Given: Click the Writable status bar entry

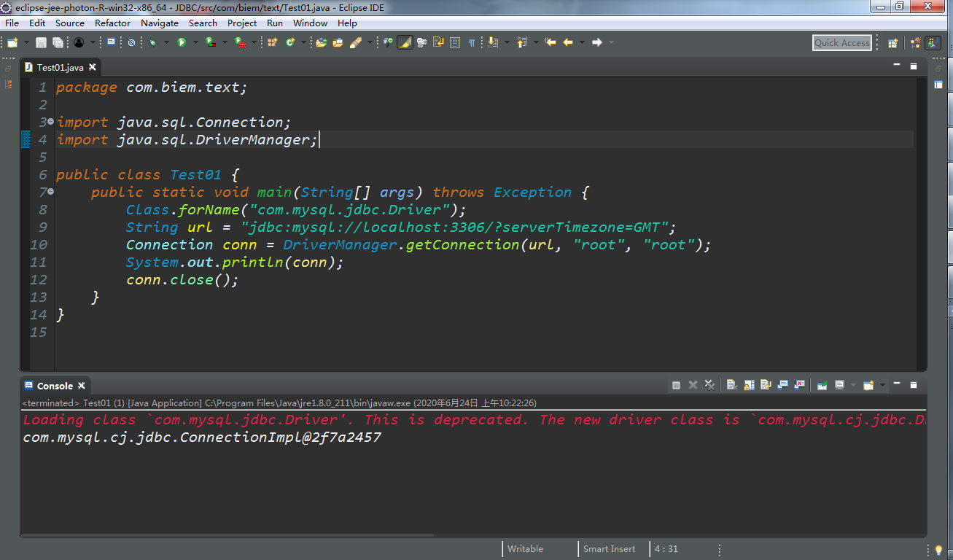Looking at the screenshot, I should tap(525, 549).
